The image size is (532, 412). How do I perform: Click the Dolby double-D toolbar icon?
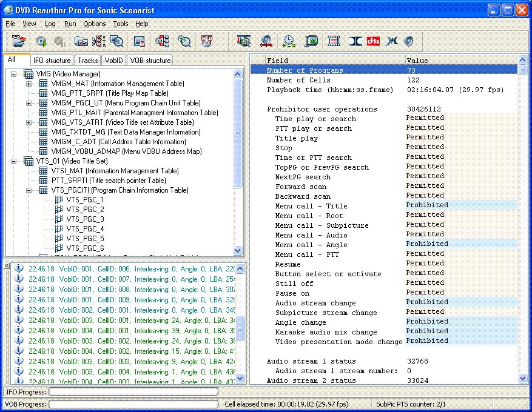(355, 41)
